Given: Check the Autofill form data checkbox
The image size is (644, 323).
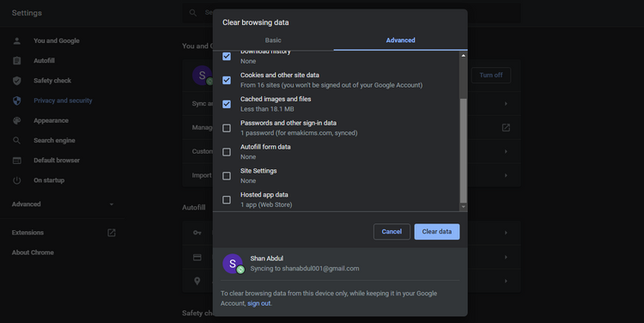Looking at the screenshot, I should tap(227, 152).
